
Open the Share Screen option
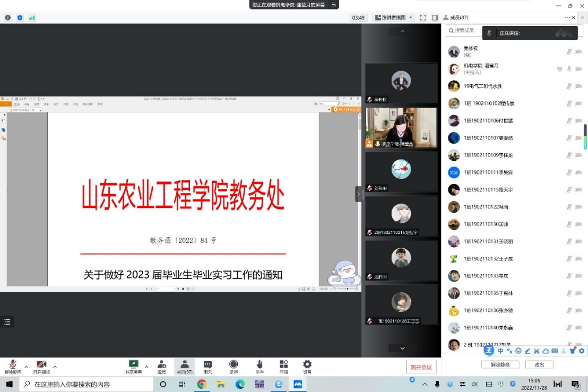(x=133, y=366)
